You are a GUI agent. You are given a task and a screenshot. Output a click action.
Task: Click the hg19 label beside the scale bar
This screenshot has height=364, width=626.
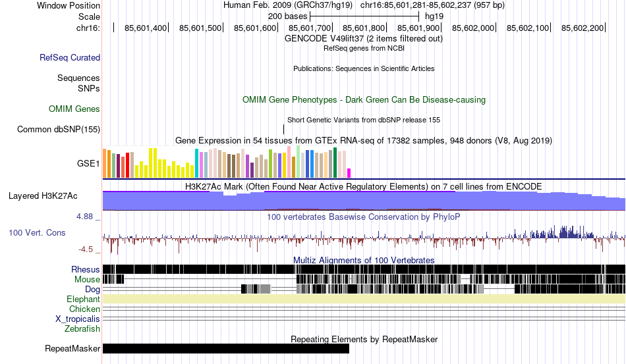[x=434, y=16]
